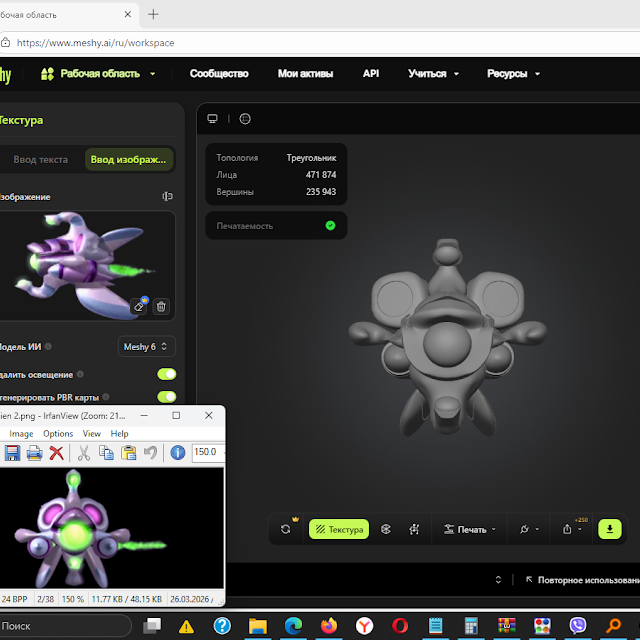Image resolution: width=640 pixels, height=640 pixels.
Task: Open the Сообщество link in navbar
Action: [x=219, y=73]
